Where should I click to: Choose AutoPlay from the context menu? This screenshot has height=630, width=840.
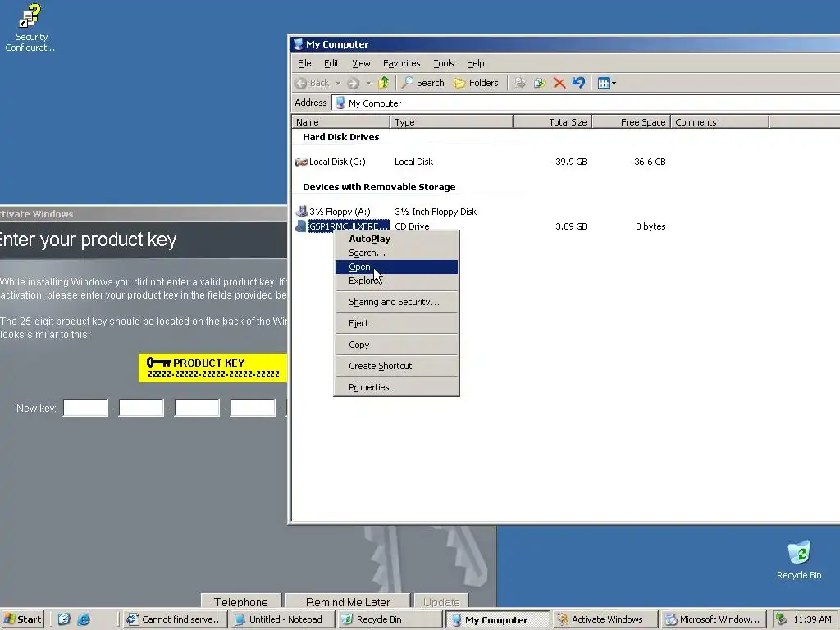(x=396, y=239)
